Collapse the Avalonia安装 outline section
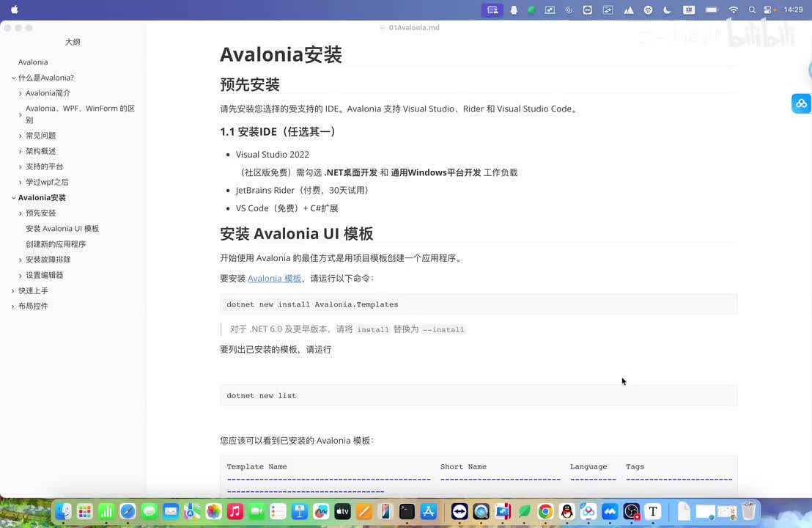 coord(13,198)
